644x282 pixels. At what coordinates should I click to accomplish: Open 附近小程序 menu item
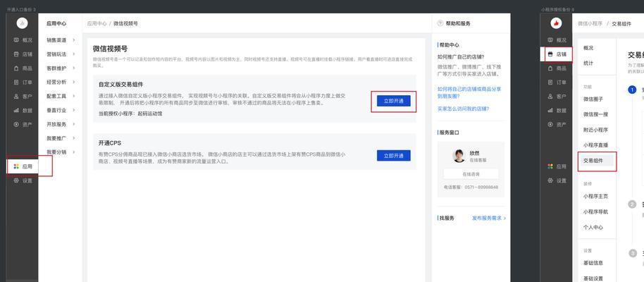[x=595, y=130]
